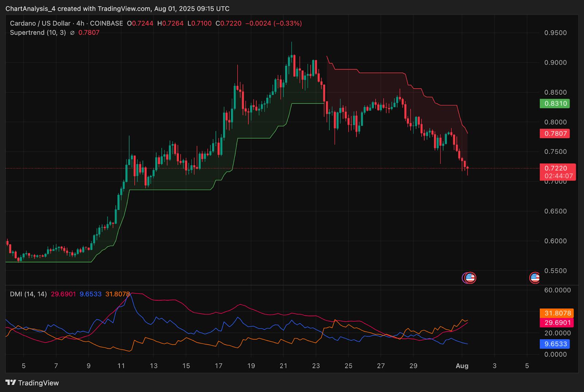Click the red Supertrend value 0.7807 in legend
584x392 pixels.
(89, 33)
